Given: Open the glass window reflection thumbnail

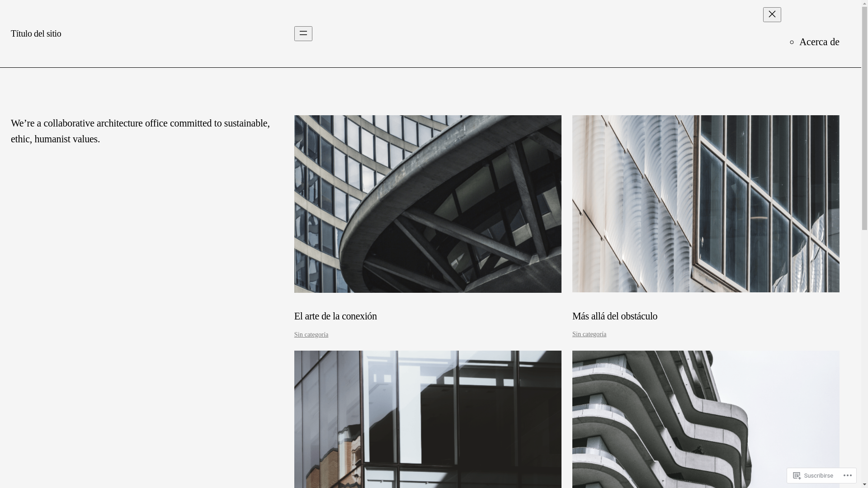Looking at the screenshot, I should point(428,419).
